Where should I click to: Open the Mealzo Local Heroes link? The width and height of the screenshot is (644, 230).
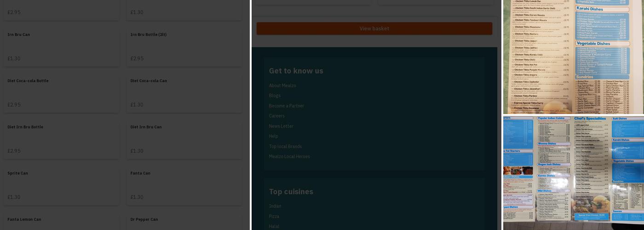tap(289, 156)
